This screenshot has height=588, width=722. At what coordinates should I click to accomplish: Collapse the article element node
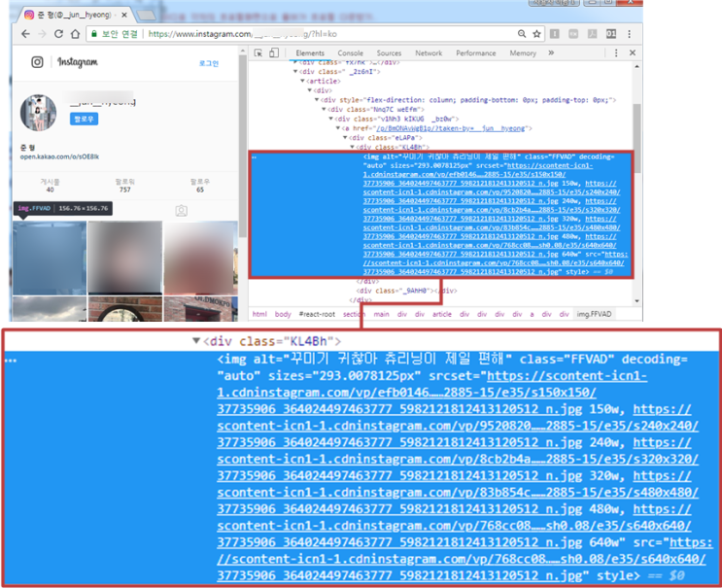pyautogui.click(x=302, y=81)
